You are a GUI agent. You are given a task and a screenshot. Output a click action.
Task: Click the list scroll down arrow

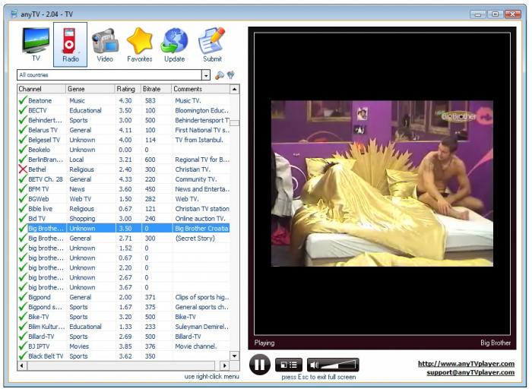234,356
